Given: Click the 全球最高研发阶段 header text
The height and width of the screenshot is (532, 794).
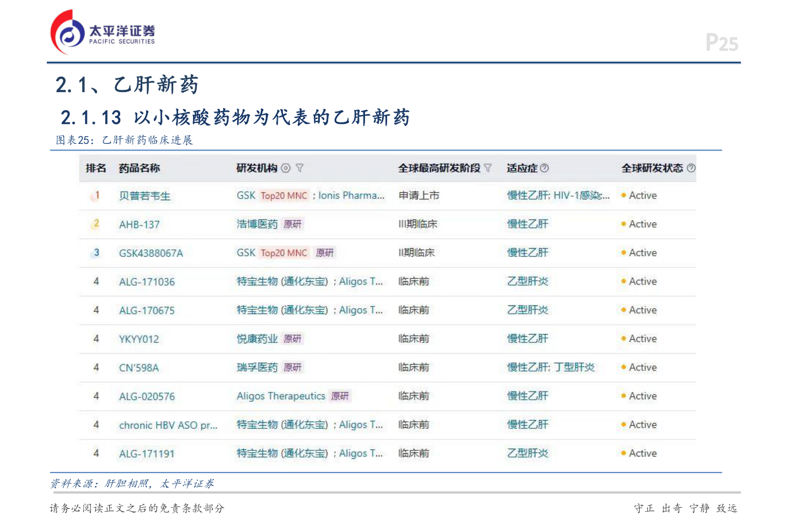Looking at the screenshot, I should 439,168.
